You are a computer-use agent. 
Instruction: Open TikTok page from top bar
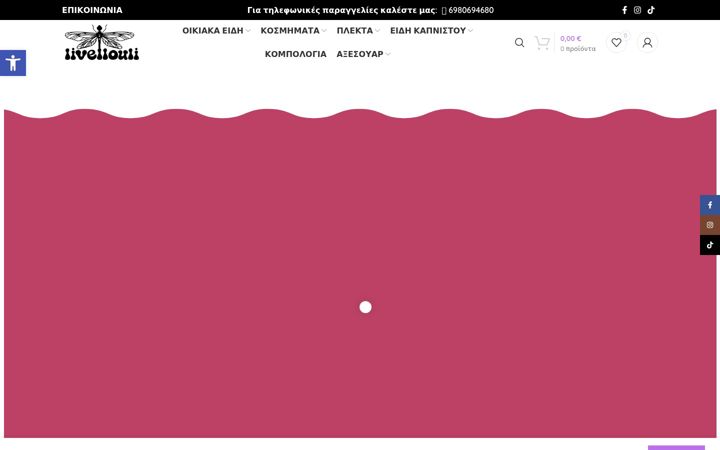651,10
